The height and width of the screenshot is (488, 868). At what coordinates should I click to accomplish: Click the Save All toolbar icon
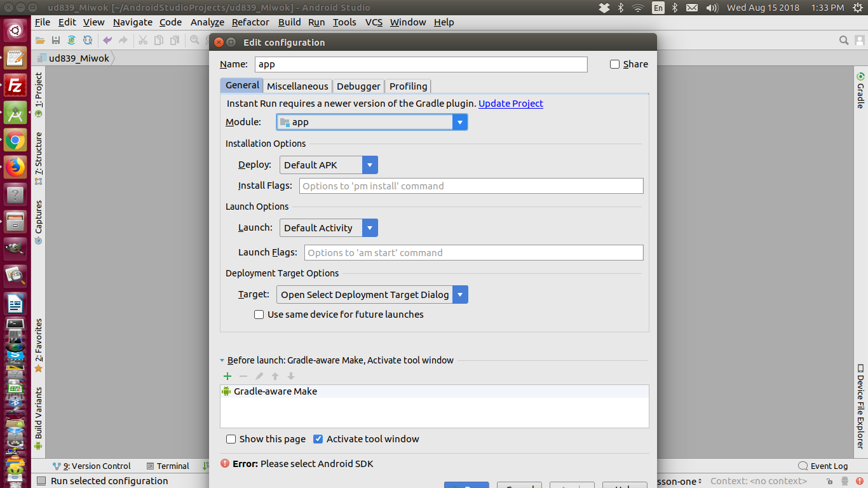point(56,40)
